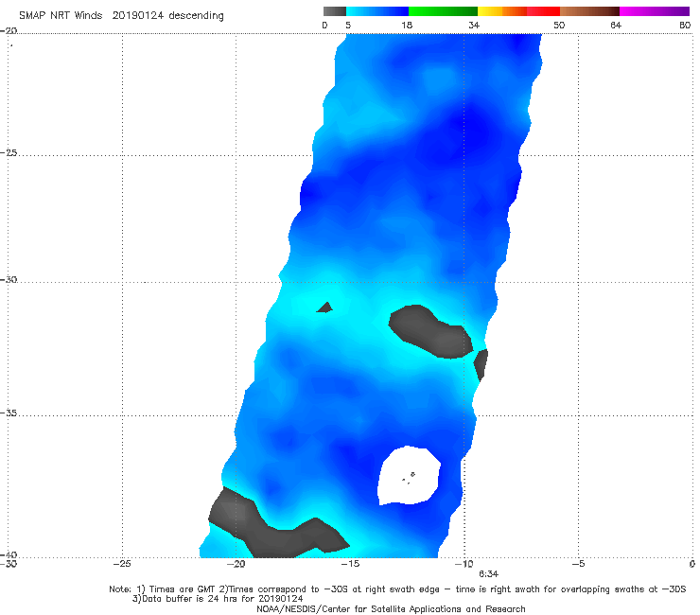
Task: Click the -5 longitude label on the bottom axis
Action: pos(579,564)
